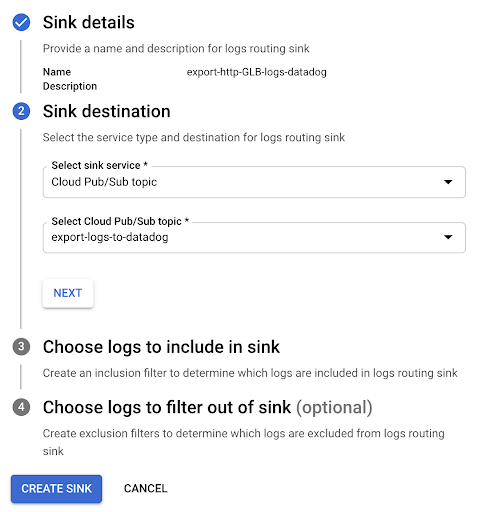The image size is (498, 512).
Task: Click the CANCEL button
Action: [x=146, y=489]
